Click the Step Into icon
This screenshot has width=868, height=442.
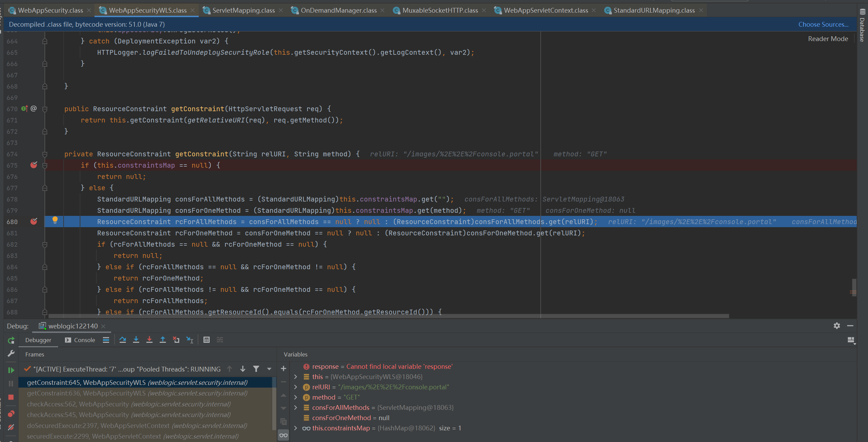pyautogui.click(x=136, y=340)
